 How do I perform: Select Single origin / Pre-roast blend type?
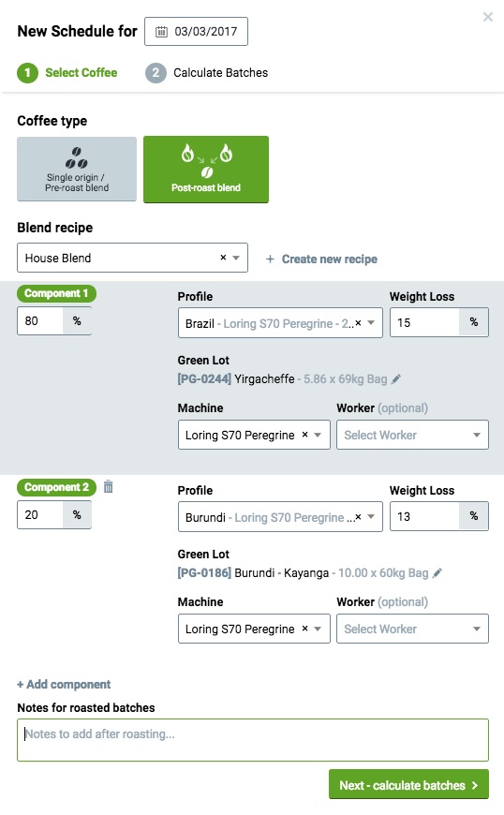tap(77, 169)
